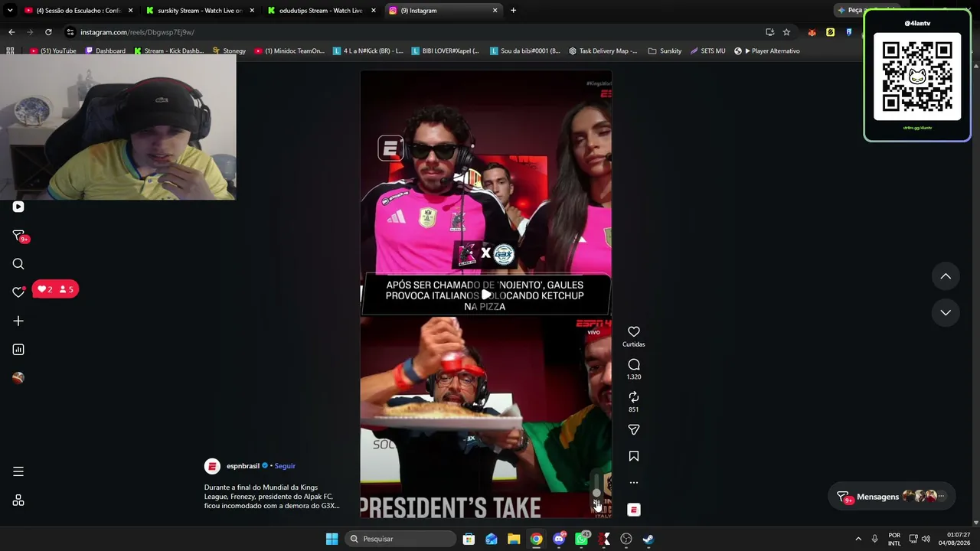980x551 pixels.
Task: Share the reel via paper plane icon
Action: (x=634, y=430)
